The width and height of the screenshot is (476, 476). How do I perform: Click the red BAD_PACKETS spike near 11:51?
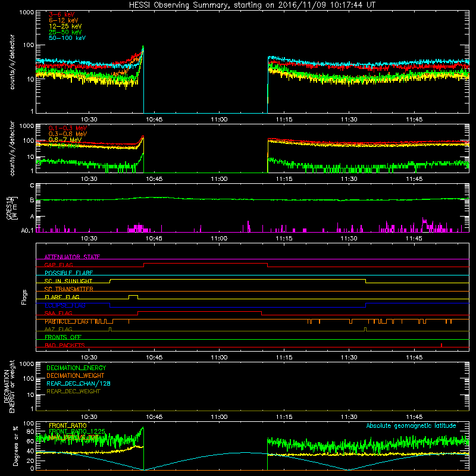[441, 345]
